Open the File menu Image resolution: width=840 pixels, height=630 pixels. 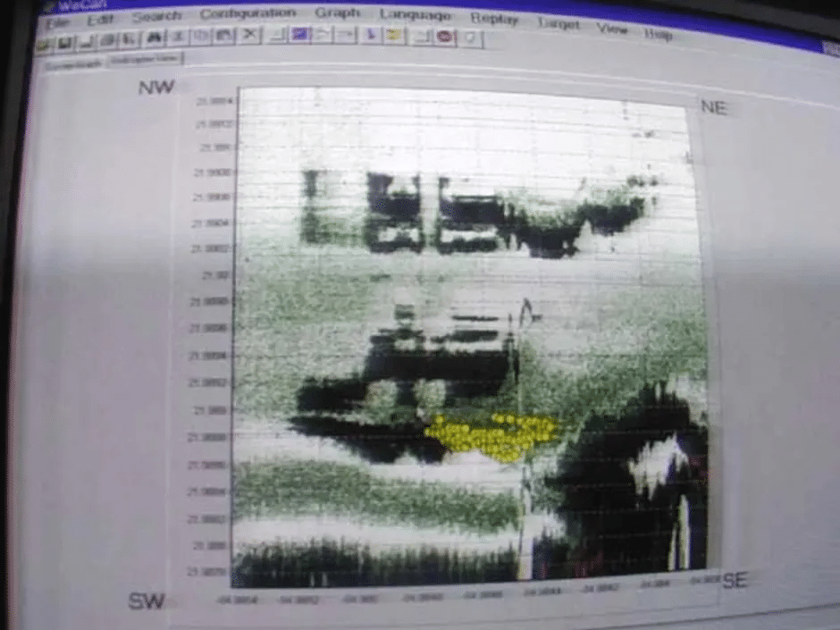click(x=57, y=19)
